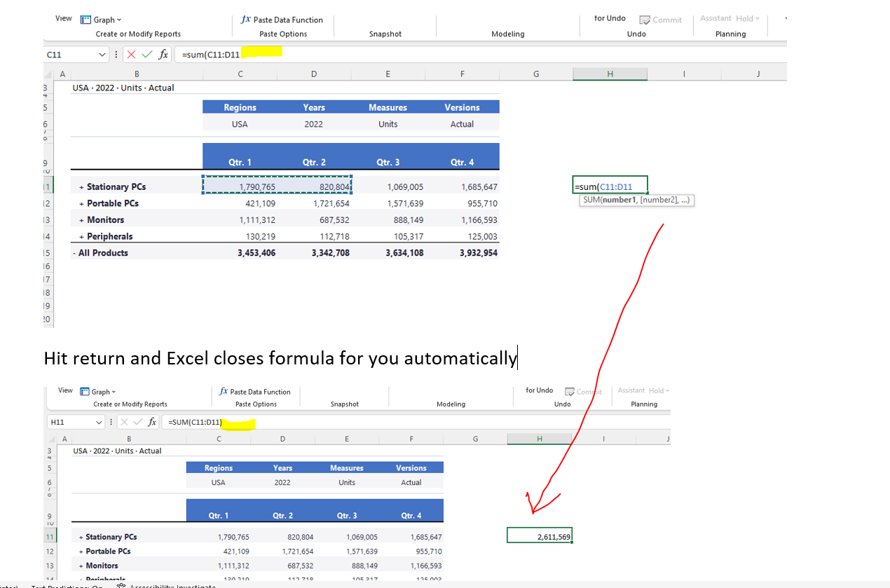Select column H header in the upper sheet

click(x=610, y=74)
